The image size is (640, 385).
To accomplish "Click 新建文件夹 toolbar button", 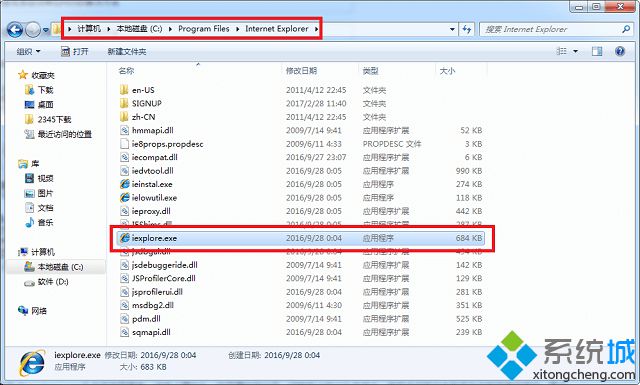I will (x=127, y=51).
